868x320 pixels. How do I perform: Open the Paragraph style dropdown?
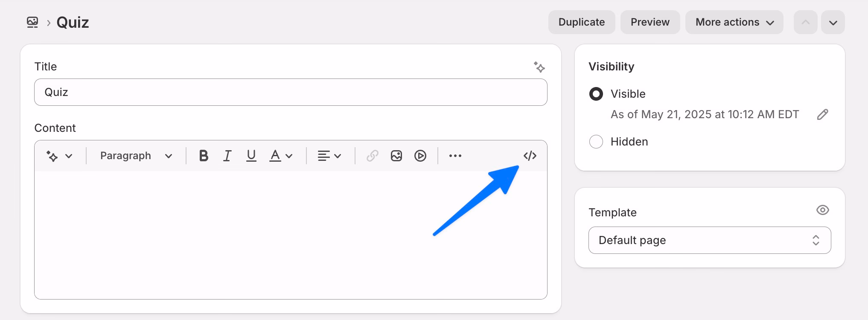coord(136,156)
